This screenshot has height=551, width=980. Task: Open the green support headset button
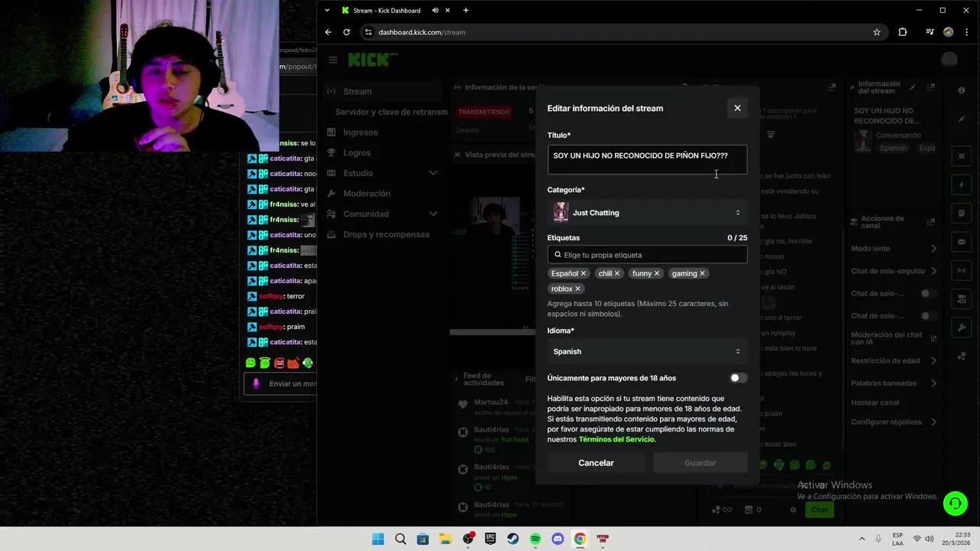click(955, 504)
